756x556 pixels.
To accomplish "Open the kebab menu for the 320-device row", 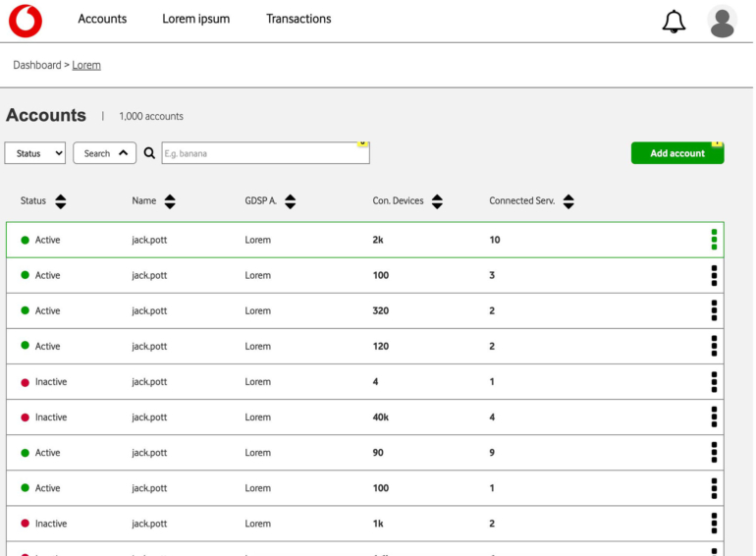I will click(x=714, y=310).
